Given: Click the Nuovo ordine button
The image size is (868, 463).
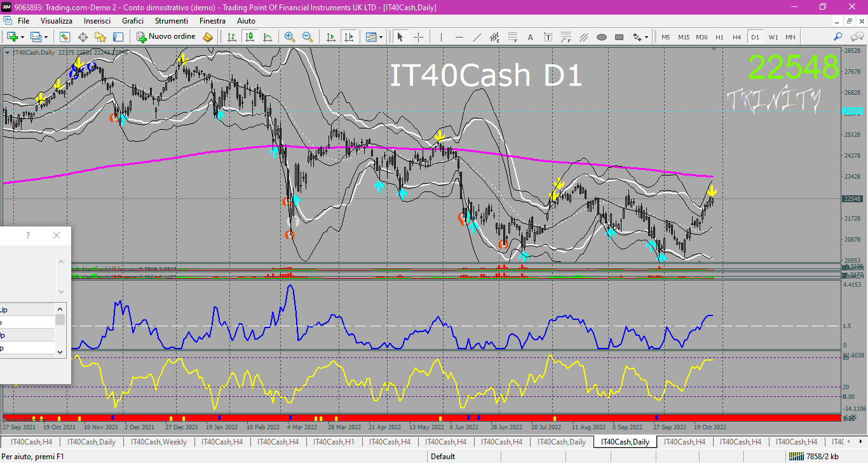Looking at the screenshot, I should click(166, 37).
